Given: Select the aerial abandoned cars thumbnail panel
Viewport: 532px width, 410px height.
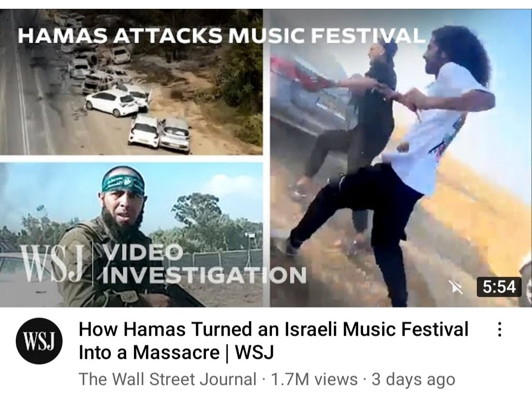Looking at the screenshot, I should [132, 82].
